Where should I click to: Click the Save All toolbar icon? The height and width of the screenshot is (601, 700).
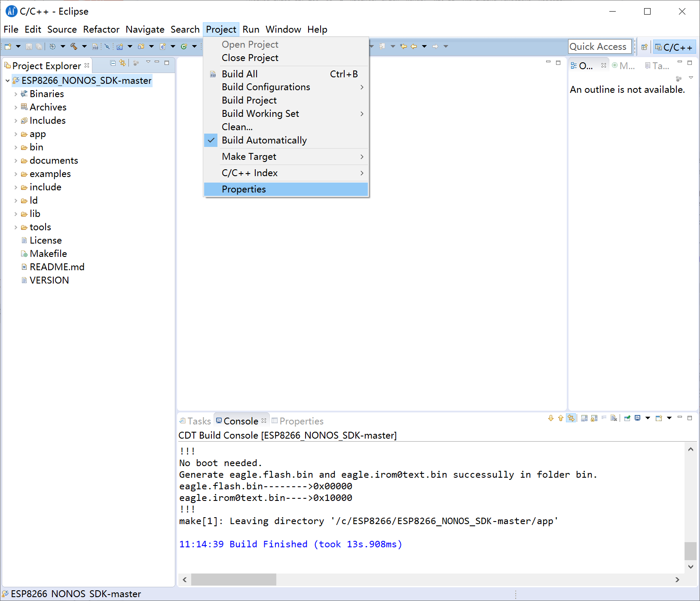tap(39, 46)
